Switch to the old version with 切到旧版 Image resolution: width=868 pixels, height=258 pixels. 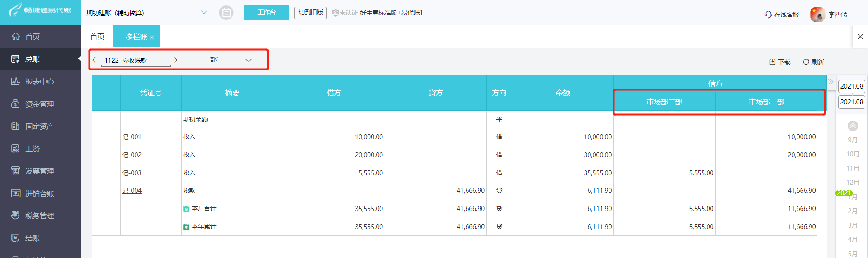tap(311, 13)
